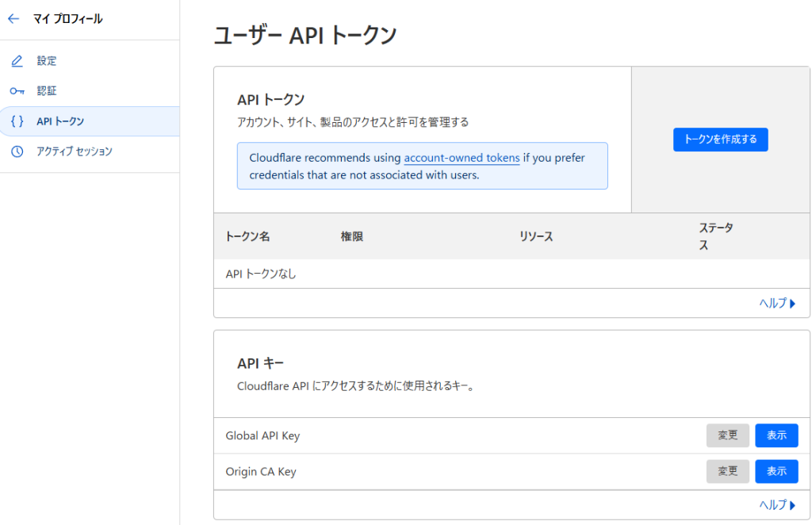Select API トークン in the sidebar

point(90,121)
